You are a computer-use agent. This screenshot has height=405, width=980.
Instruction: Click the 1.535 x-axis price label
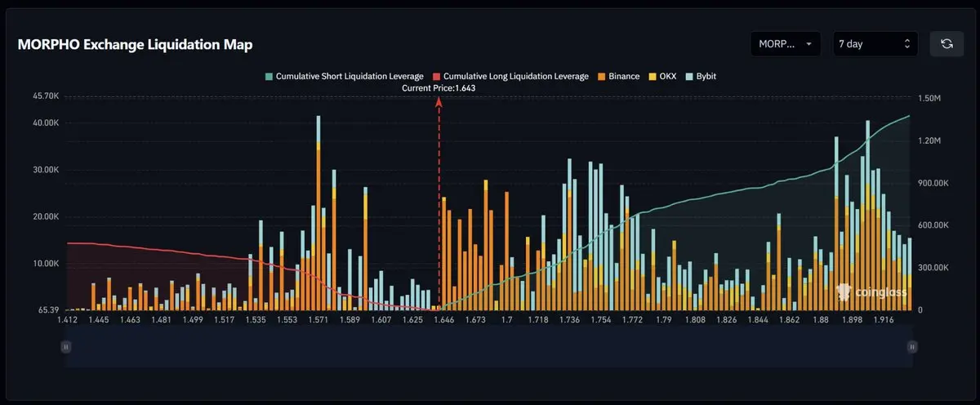click(256, 321)
